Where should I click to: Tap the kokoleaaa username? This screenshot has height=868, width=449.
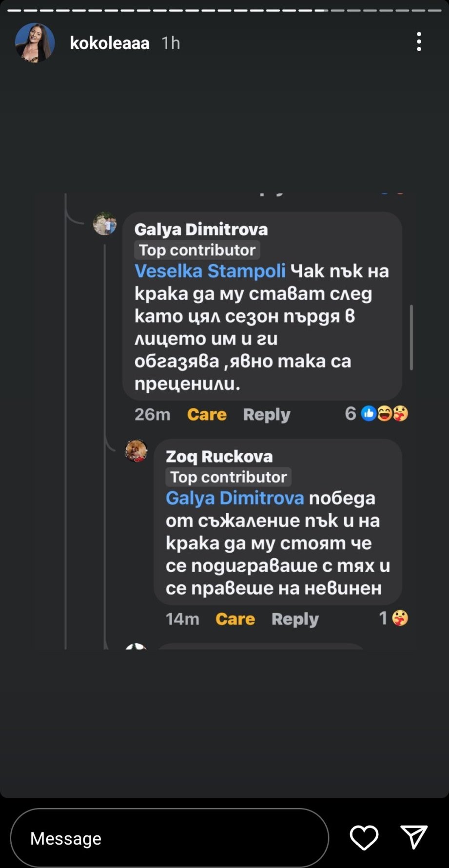[110, 43]
